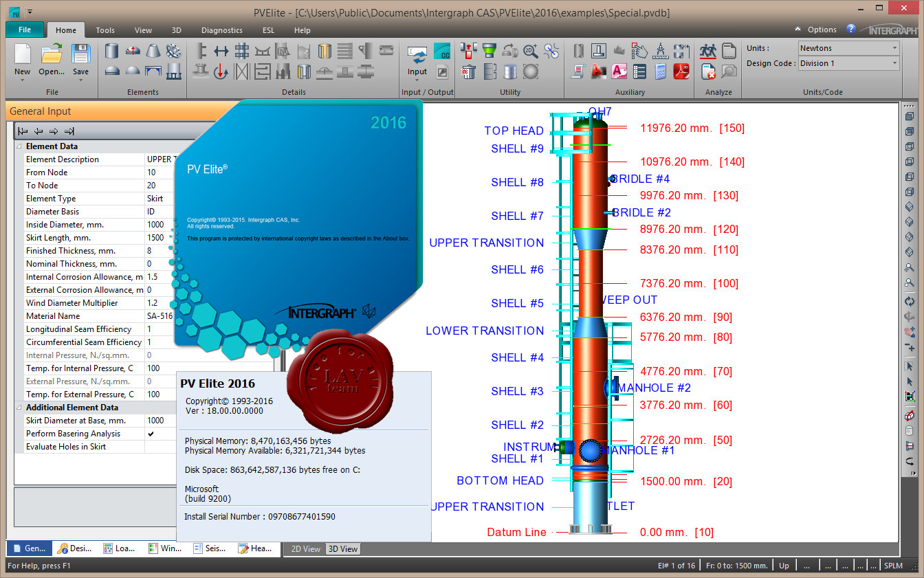Collapse the Additional Element Data section
Viewport: 924px width, 578px height.
(x=19, y=408)
